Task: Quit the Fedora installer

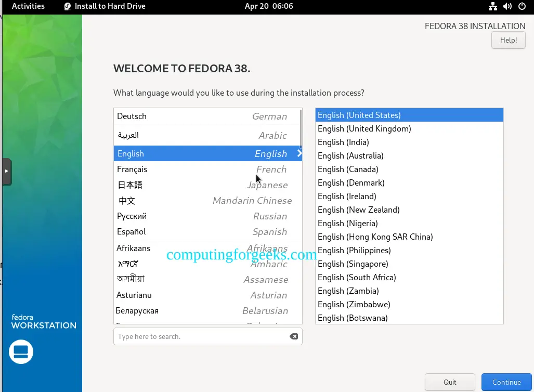Action: (449, 382)
